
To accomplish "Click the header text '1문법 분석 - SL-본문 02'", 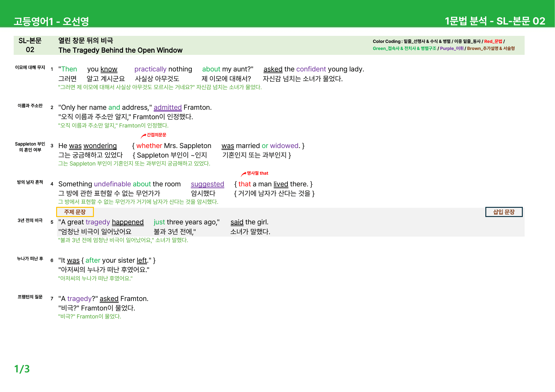I will pyautogui.click(x=495, y=21).
